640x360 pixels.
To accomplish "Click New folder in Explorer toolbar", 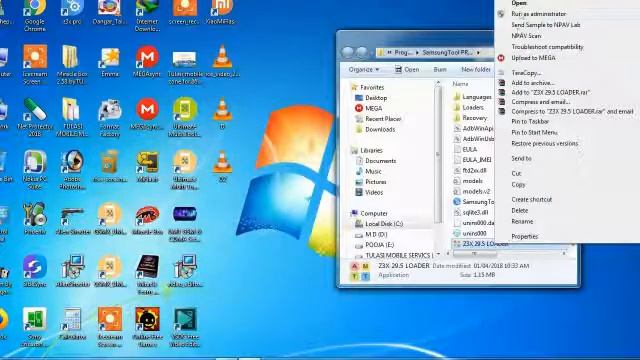I will [476, 70].
